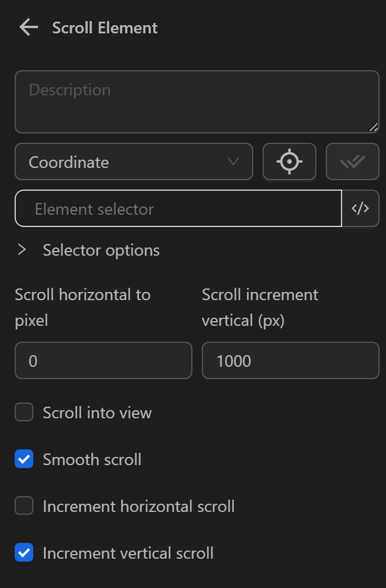Expand Selector options
Screen dimensions: 386x588
coord(101,249)
